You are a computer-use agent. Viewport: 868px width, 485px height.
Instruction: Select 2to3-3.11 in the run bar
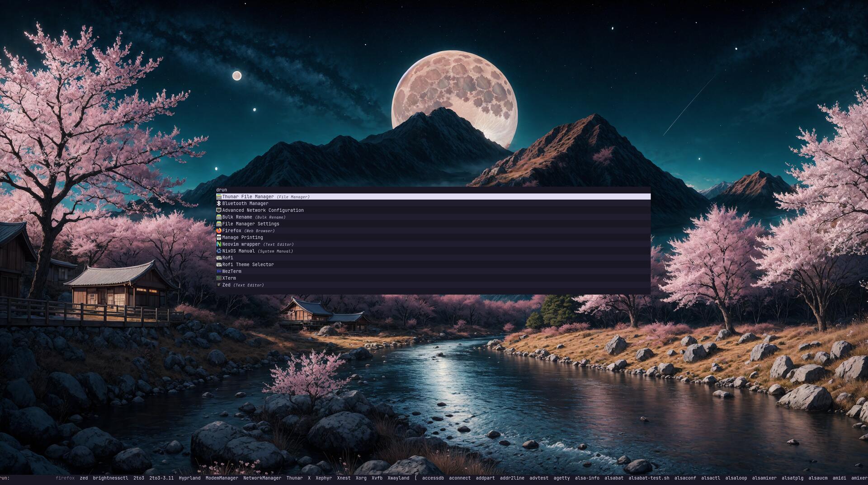click(x=161, y=478)
